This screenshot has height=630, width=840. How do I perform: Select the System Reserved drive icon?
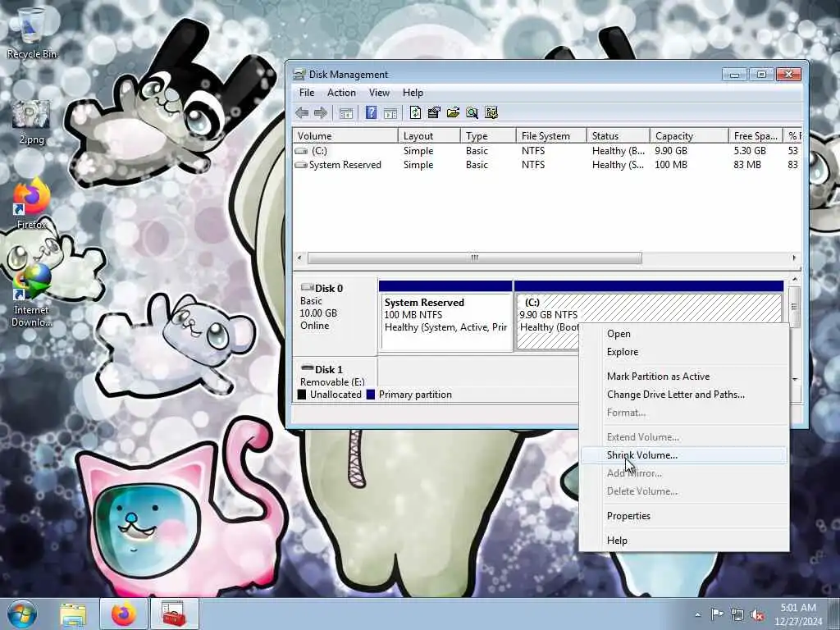pos(302,165)
